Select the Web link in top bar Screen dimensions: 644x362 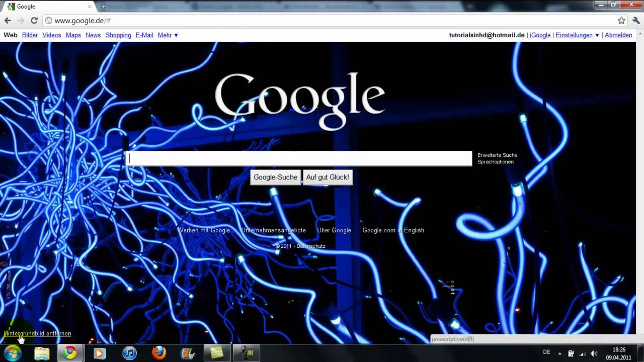pyautogui.click(x=11, y=35)
